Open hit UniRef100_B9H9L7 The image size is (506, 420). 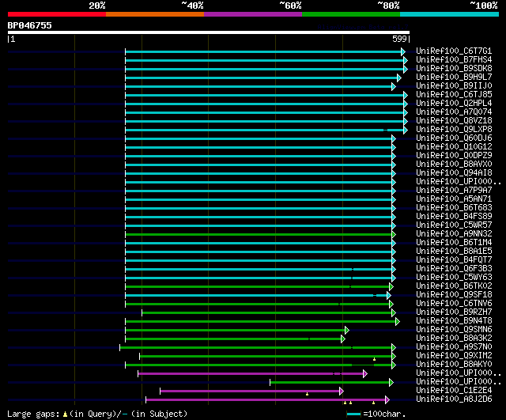tap(454, 78)
